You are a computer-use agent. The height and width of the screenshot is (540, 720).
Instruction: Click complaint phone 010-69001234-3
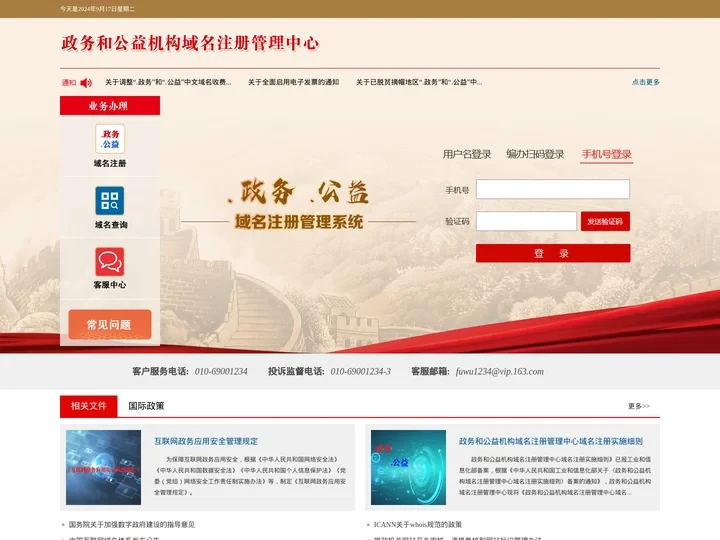(360, 371)
